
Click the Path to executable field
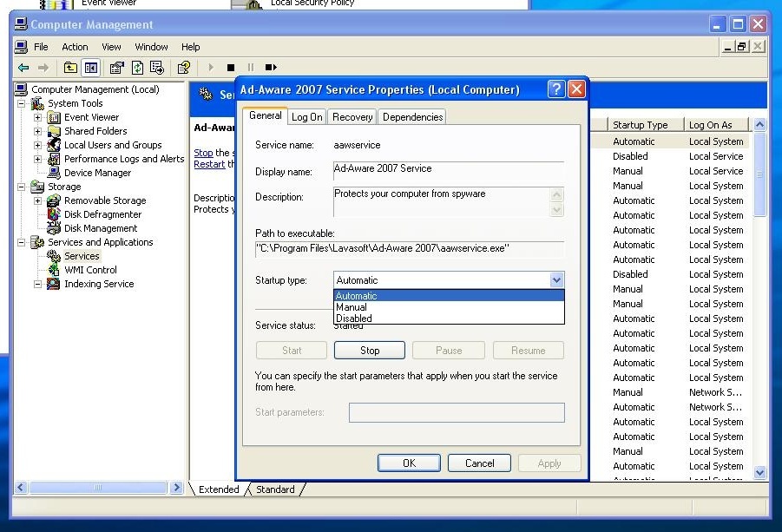click(410, 249)
